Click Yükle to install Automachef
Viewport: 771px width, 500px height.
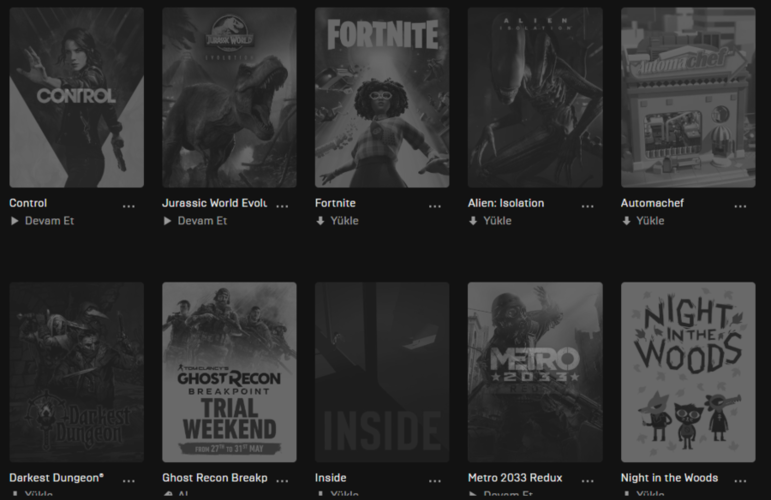(650, 221)
